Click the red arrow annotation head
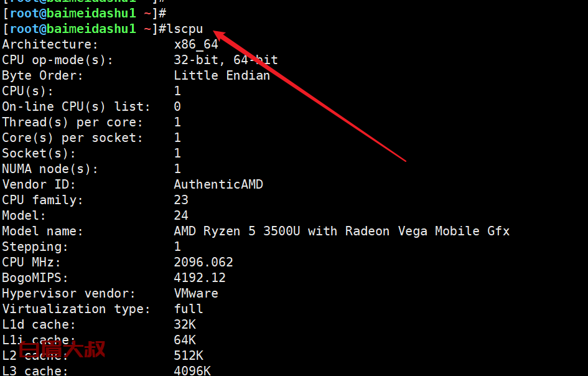The height and width of the screenshot is (376, 588). (222, 35)
